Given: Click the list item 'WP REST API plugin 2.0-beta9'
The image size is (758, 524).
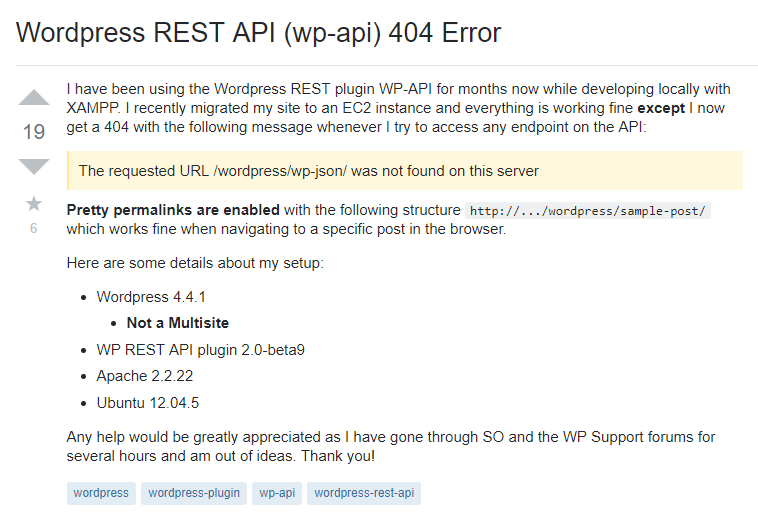Looking at the screenshot, I should [x=201, y=350].
